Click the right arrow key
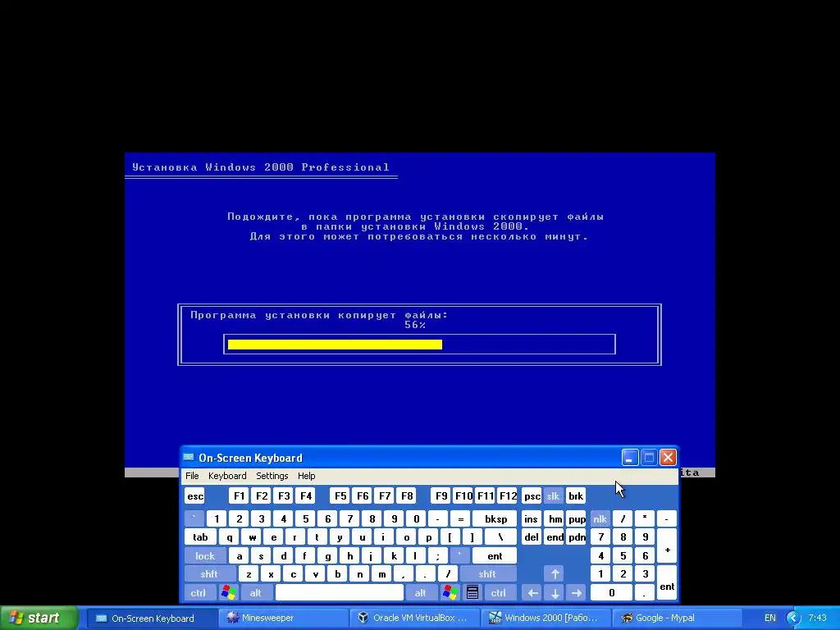 pos(577,592)
